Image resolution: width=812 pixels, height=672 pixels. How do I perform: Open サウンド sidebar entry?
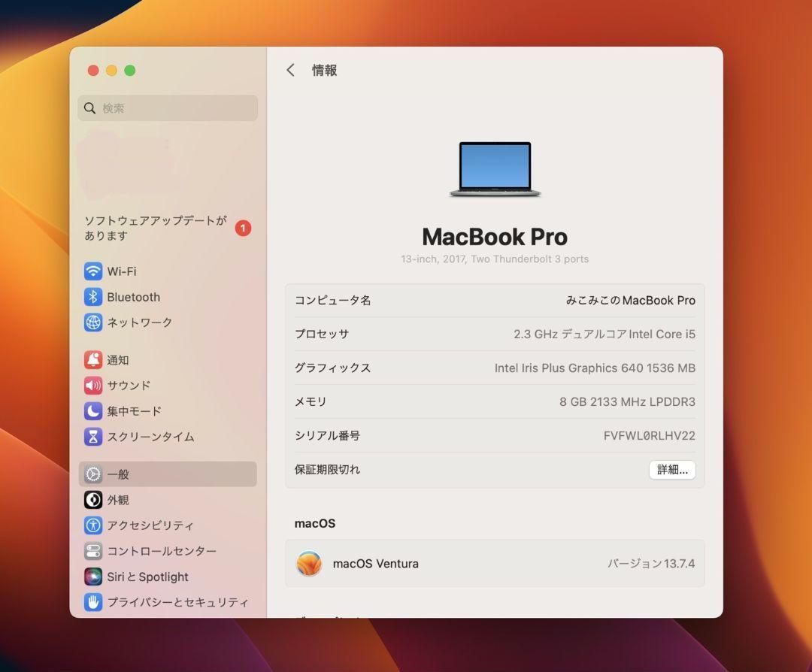tap(168, 386)
